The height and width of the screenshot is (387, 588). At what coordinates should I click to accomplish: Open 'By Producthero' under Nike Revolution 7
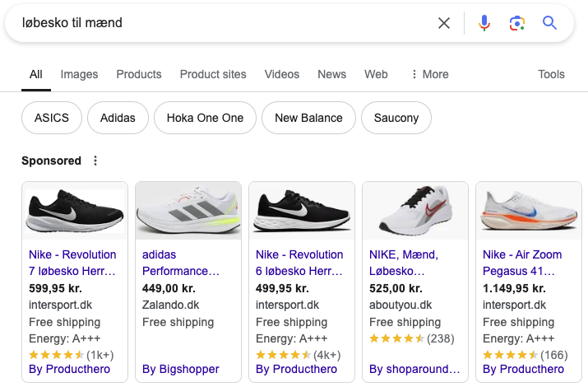pos(69,369)
